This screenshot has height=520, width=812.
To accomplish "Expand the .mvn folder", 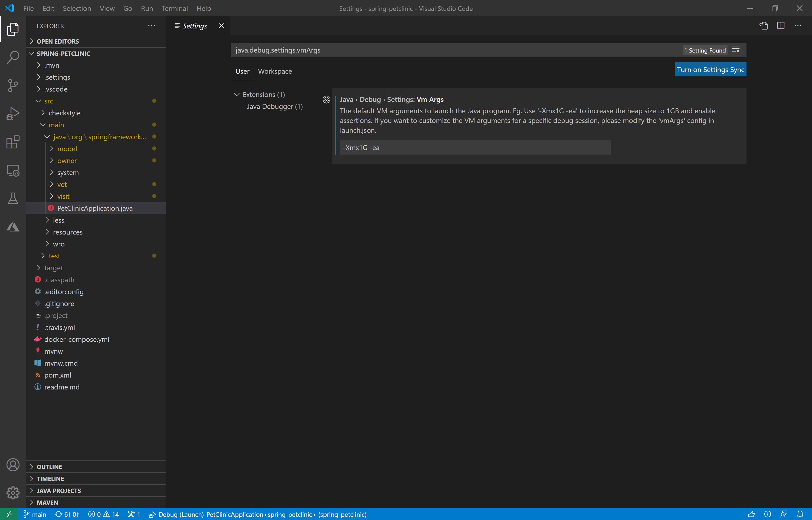I will pyautogui.click(x=96, y=65).
